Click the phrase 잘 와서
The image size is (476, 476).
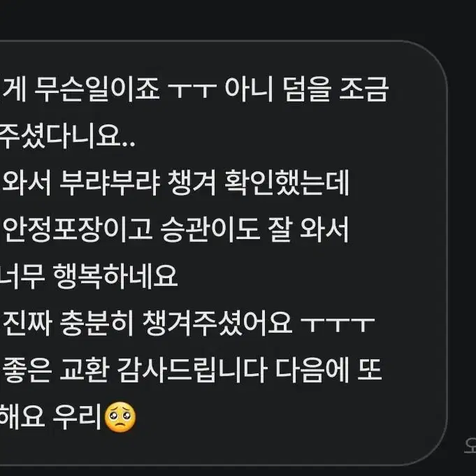[308, 229]
